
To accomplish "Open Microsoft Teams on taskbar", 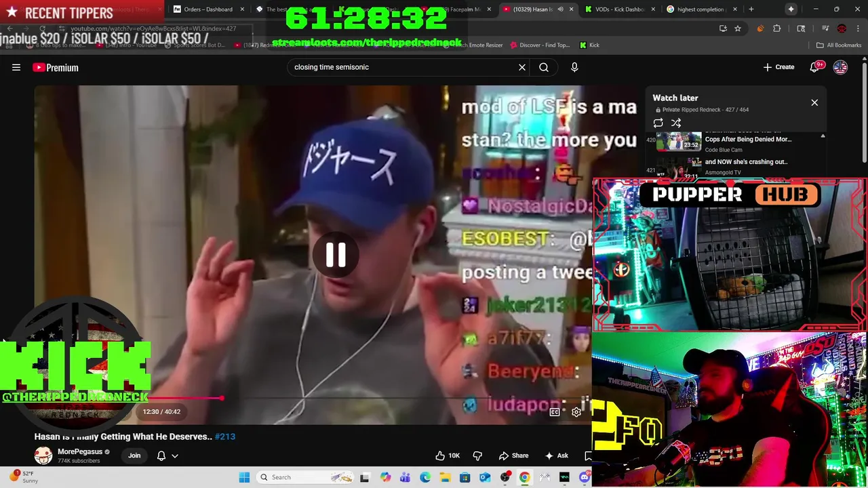I will 405,477.
